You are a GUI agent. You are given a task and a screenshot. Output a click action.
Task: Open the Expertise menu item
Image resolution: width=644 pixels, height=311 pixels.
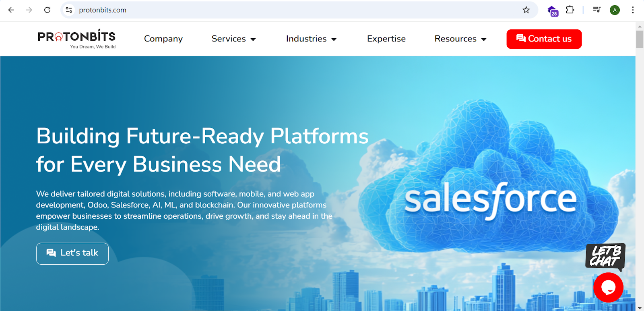pos(386,39)
